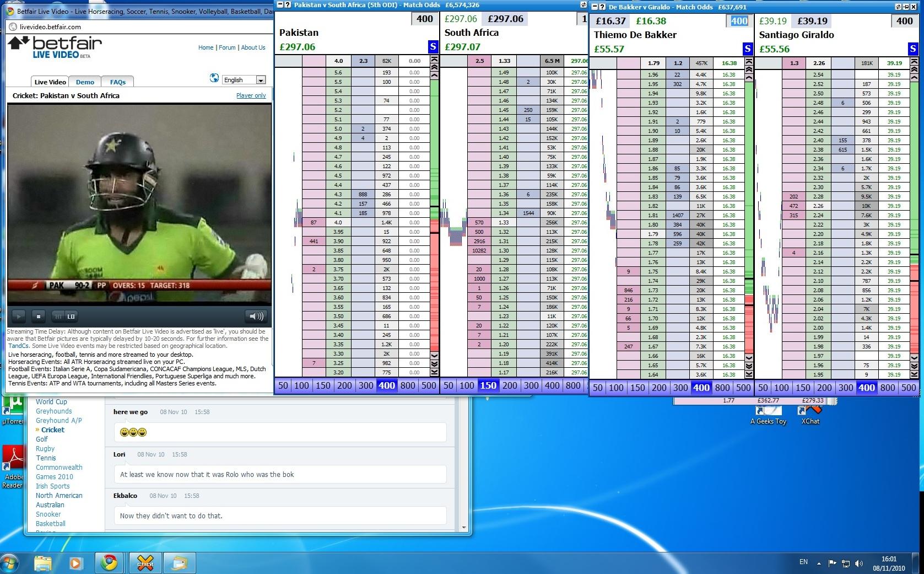Open the Demo tab
This screenshot has width=924, height=574.
pyautogui.click(x=85, y=82)
